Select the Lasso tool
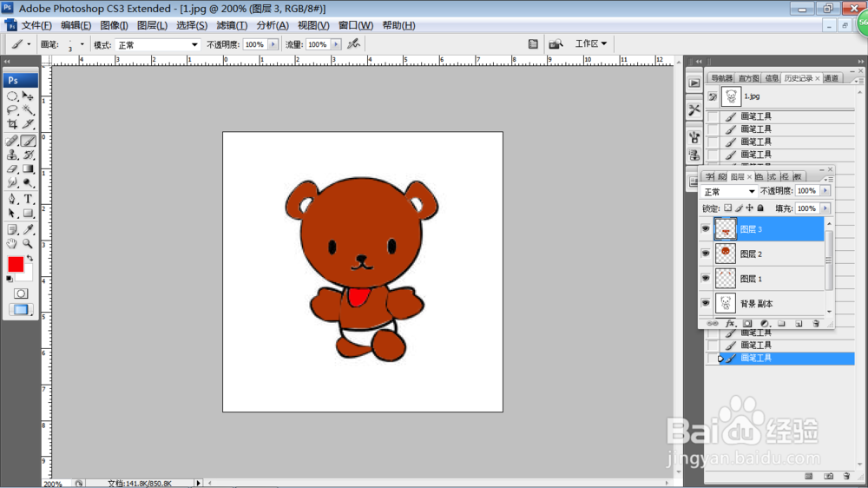Screen dimensions: 868x488 pyautogui.click(x=12, y=110)
